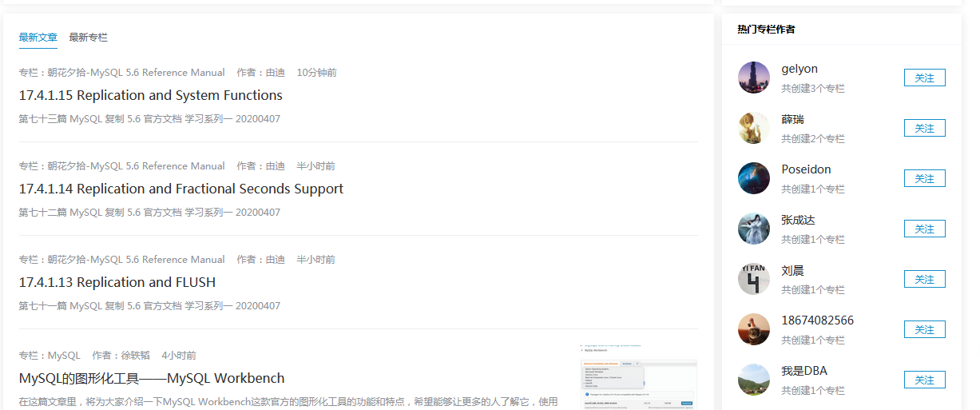Image resolution: width=980 pixels, height=410 pixels.
Task: Follow 我是DBA with the 关注 button
Action: [x=924, y=380]
